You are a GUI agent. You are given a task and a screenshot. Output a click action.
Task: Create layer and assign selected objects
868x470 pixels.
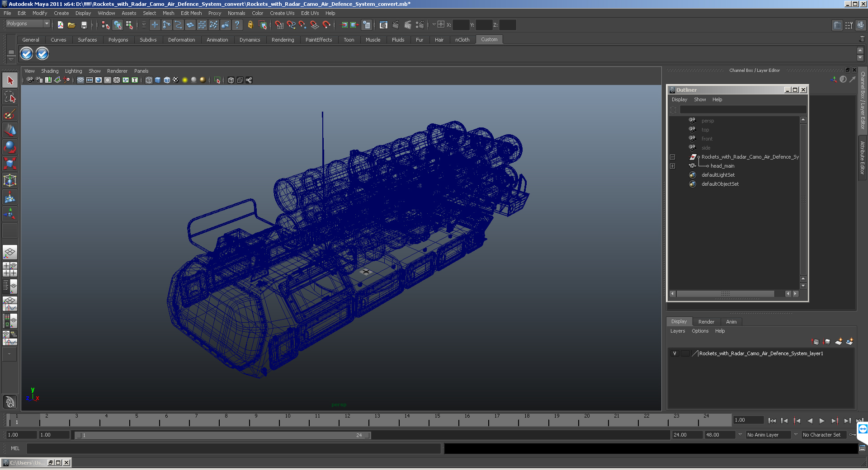[849, 342]
